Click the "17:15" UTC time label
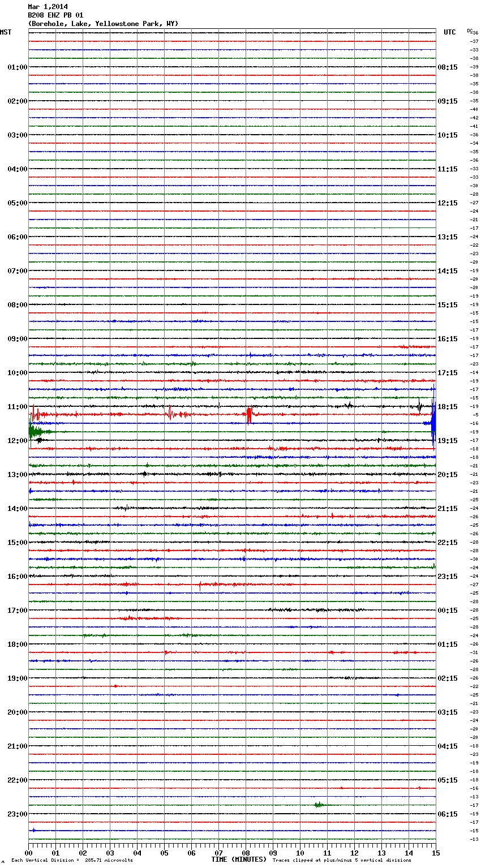This screenshot has height=868, width=481. click(x=448, y=373)
